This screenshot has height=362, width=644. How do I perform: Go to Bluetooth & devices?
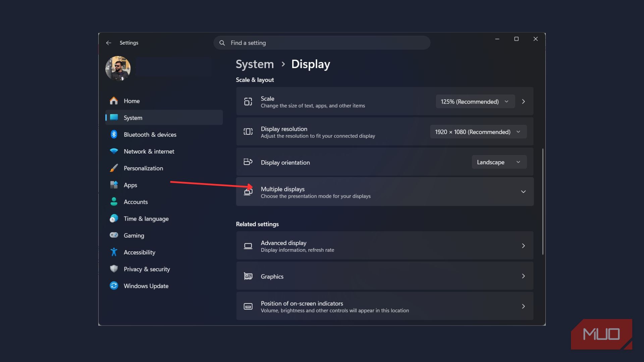[164, 134]
